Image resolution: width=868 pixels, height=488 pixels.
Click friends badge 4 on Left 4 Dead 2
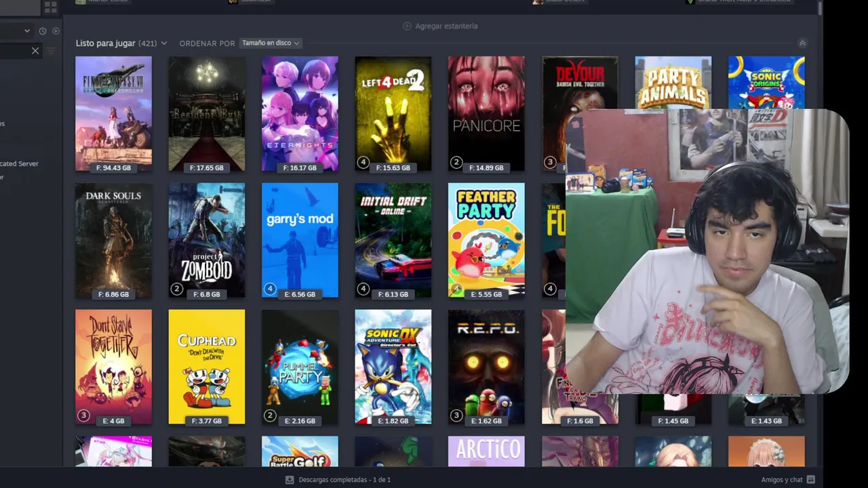363,163
